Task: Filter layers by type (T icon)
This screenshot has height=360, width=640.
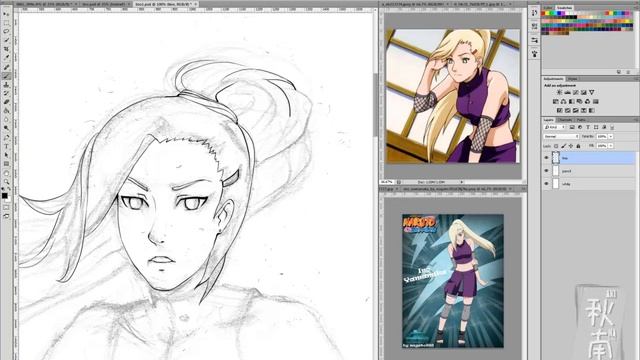Action: pyautogui.click(x=588, y=127)
